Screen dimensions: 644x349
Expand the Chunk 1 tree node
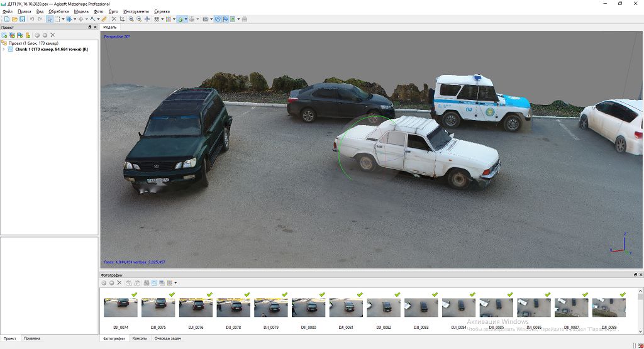[4, 49]
